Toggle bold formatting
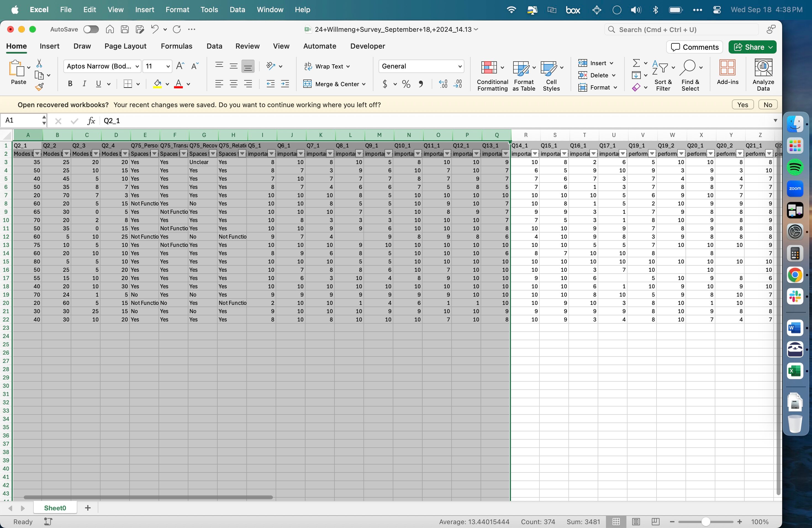Image resolution: width=812 pixels, height=528 pixels. tap(70, 84)
